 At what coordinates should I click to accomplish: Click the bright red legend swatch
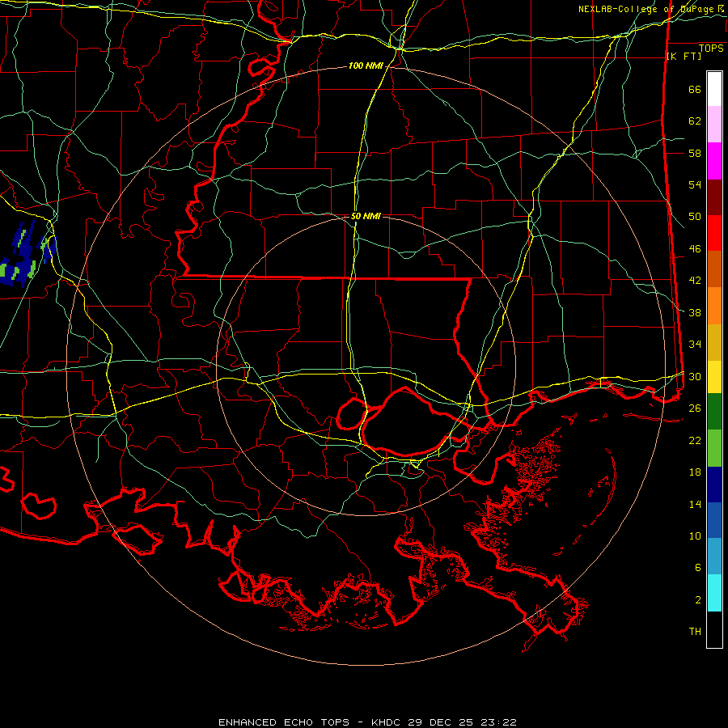coord(714,234)
